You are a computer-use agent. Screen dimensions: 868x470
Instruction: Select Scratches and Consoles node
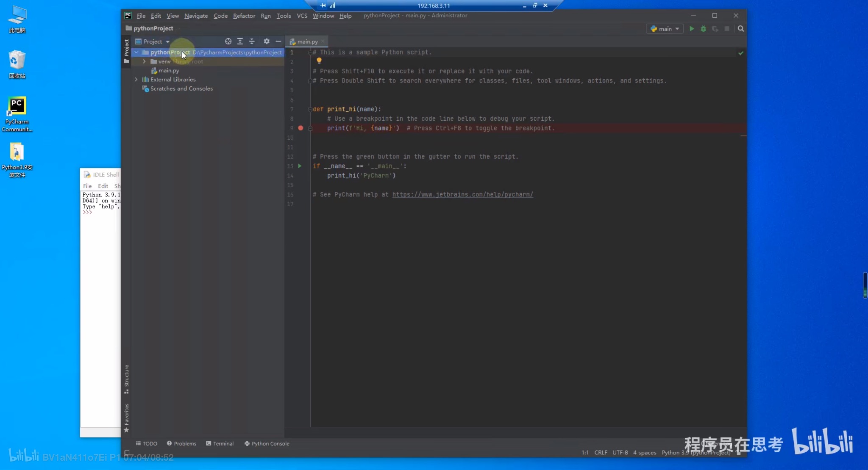[178, 88]
